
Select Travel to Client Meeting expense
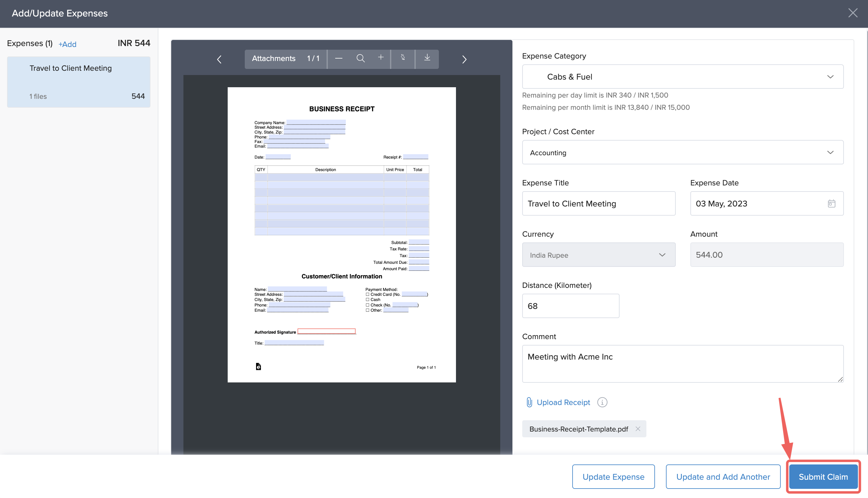click(x=78, y=82)
